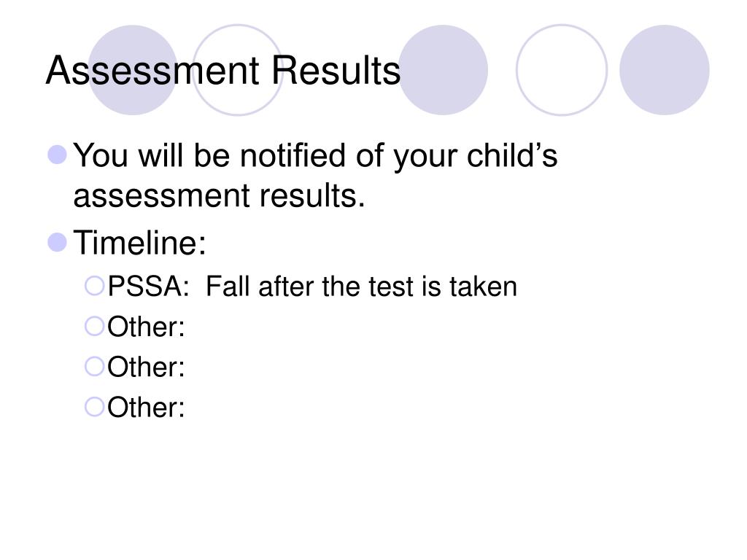Click the filled bullet before 'Timeline:'
The image size is (747, 560).
57,242
